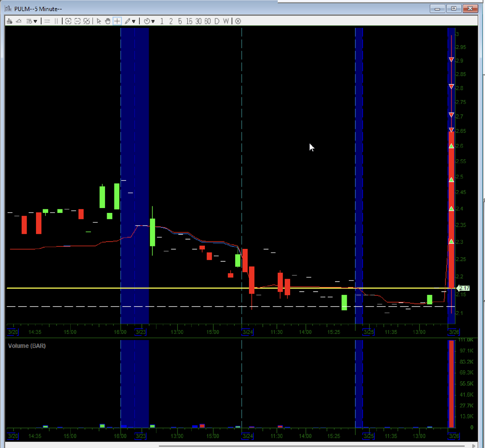Screen dimensions: 485x448
Task: Minimize the PULM chart window
Action: [x=438, y=8]
